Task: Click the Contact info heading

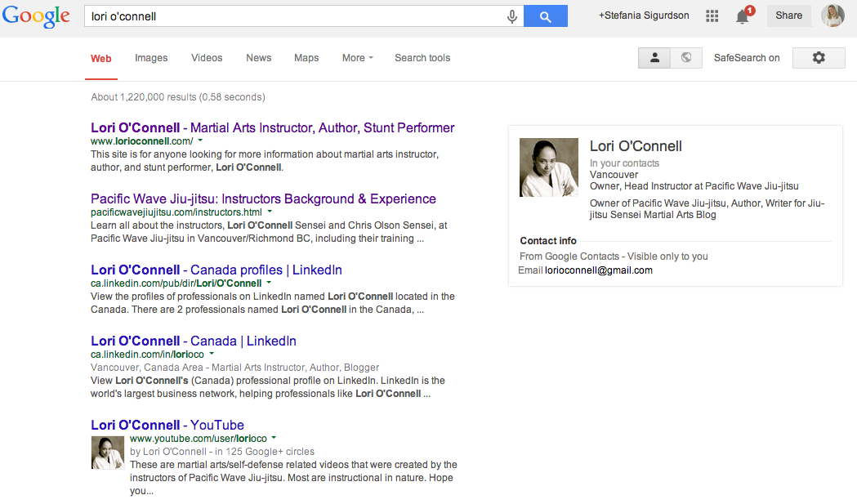Action: [x=548, y=241]
